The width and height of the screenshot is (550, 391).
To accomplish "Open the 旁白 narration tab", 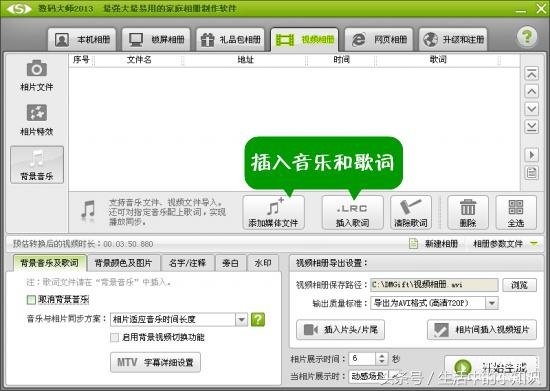I will pos(230,263).
